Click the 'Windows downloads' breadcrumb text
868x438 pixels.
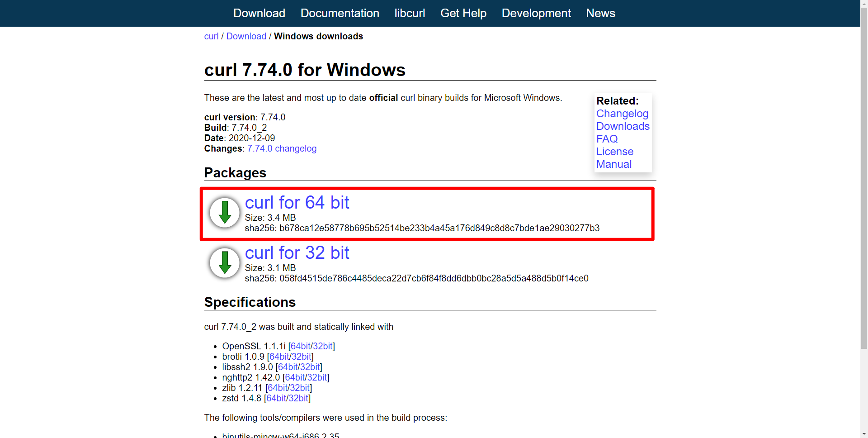point(318,36)
